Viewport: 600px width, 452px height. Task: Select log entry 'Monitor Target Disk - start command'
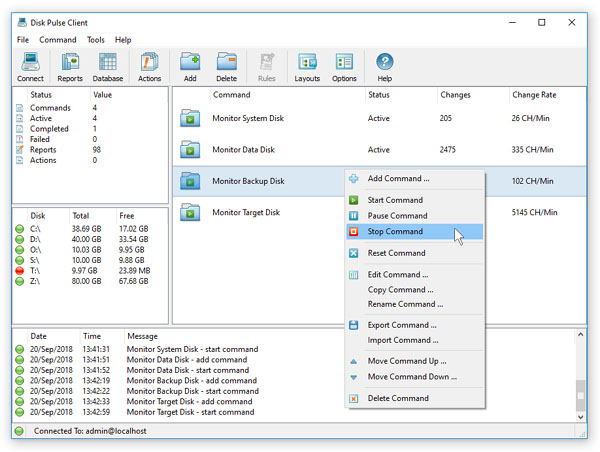tap(190, 412)
